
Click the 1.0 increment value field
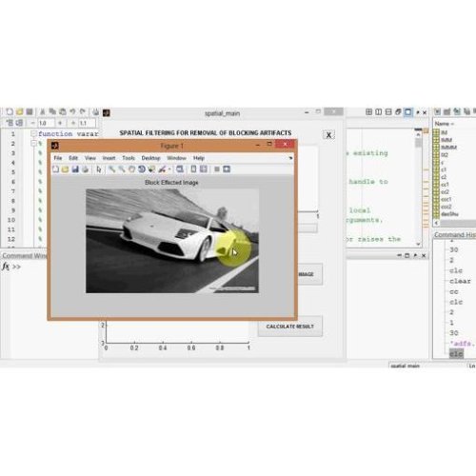46,123
